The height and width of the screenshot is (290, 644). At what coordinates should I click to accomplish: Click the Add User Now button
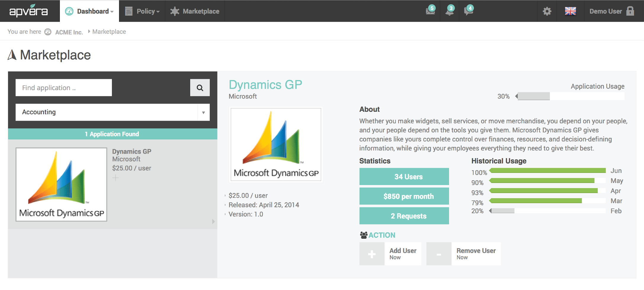pos(390,254)
